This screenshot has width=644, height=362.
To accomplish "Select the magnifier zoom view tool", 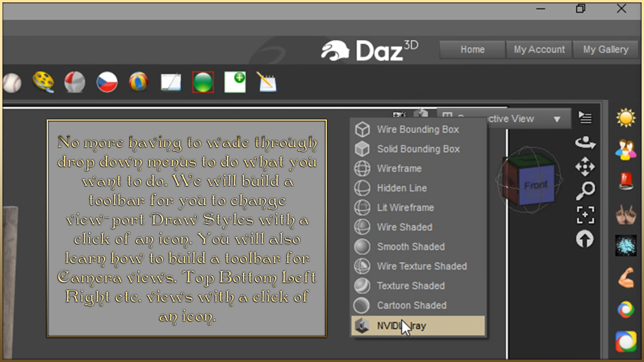I will tap(585, 191).
